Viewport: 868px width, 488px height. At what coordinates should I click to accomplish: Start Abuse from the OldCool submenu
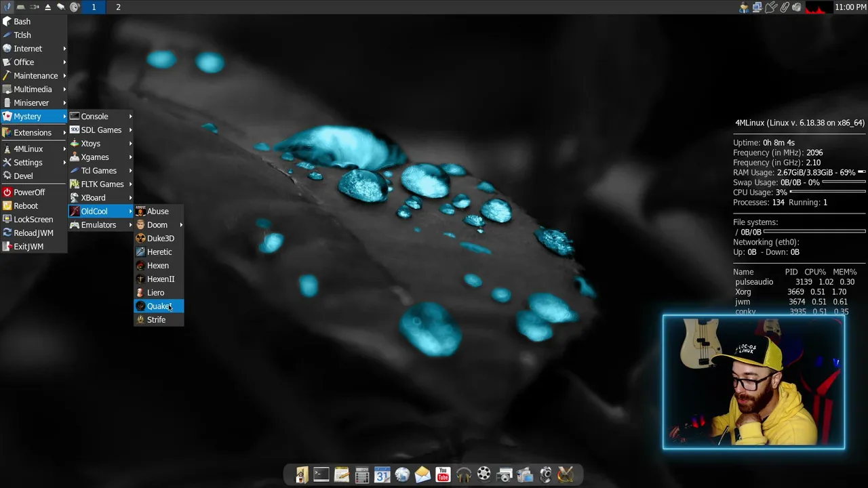tap(159, 211)
